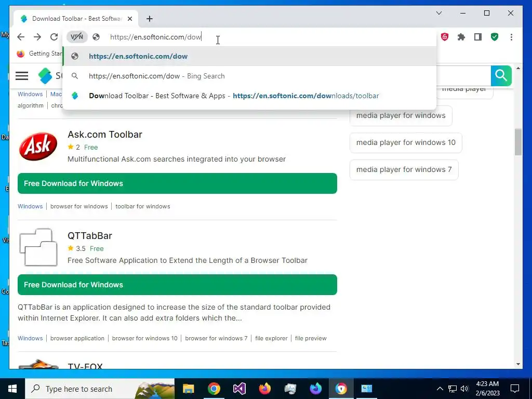Open a new tab with plus button
Viewport: 532px width, 399px height.
(150, 19)
